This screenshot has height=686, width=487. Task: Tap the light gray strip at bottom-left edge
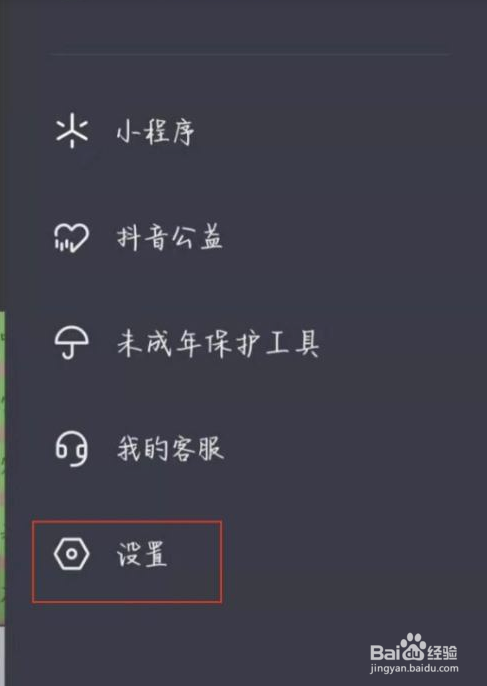click(2, 655)
